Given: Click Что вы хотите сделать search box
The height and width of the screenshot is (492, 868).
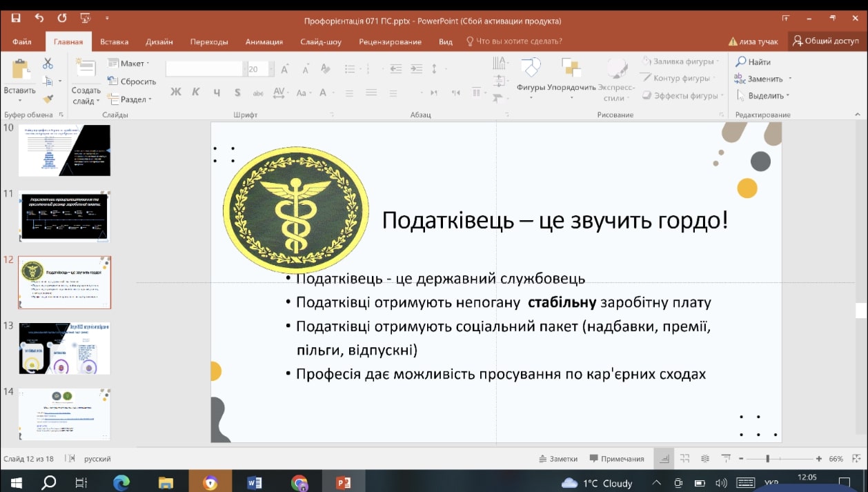Looking at the screenshot, I should pos(514,41).
